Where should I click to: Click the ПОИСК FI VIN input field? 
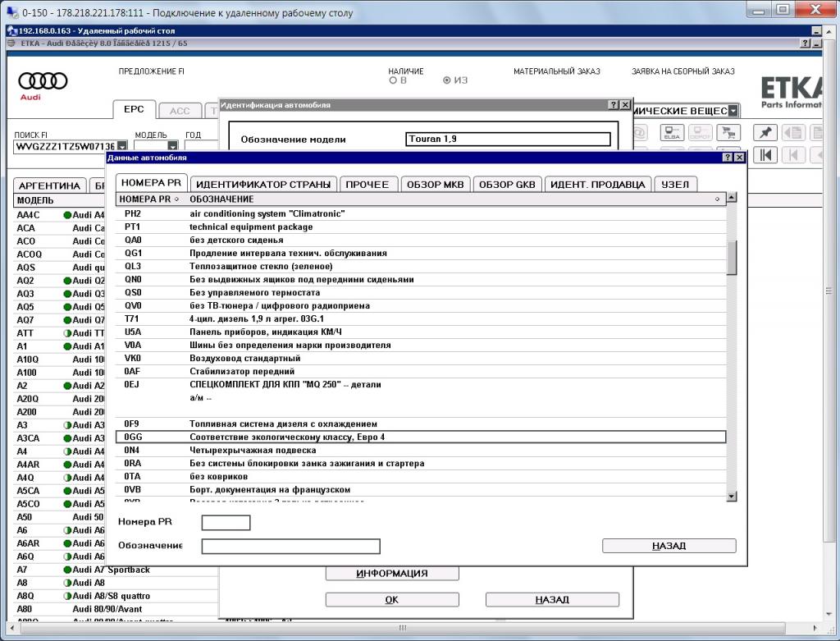click(66, 146)
